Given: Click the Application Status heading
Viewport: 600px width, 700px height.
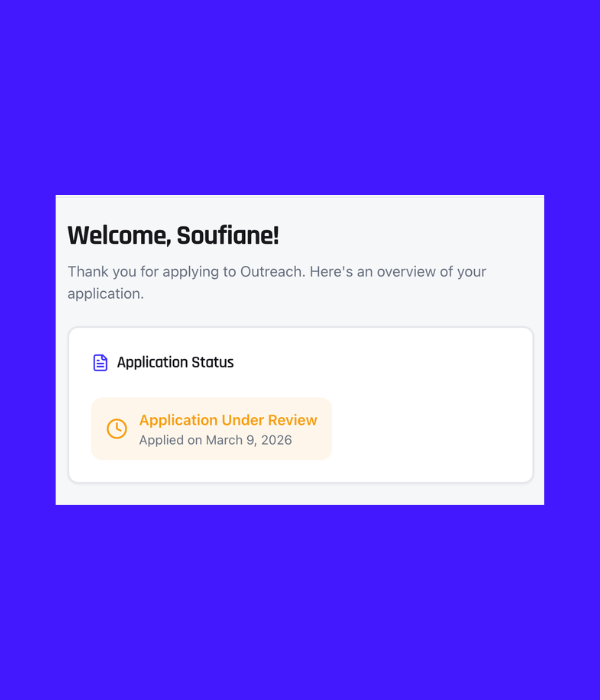Looking at the screenshot, I should [x=175, y=362].
